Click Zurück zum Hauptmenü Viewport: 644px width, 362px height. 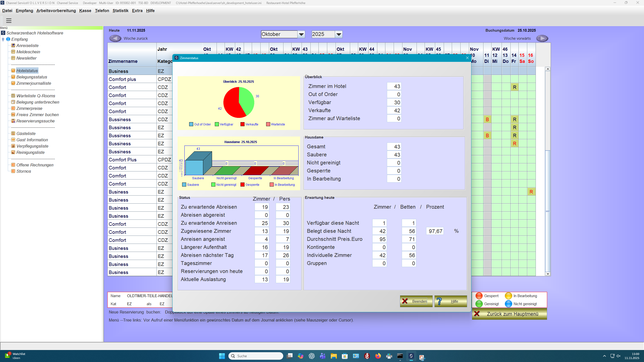click(509, 314)
